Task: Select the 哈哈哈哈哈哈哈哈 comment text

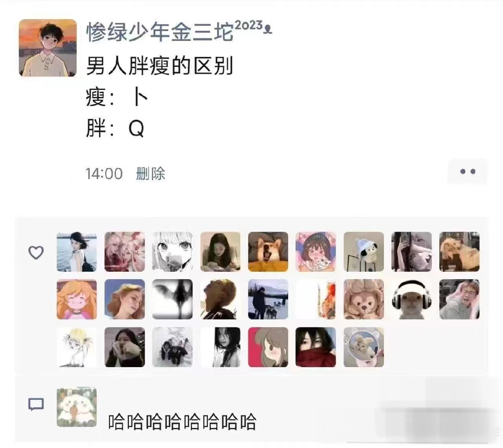Action: click(182, 422)
